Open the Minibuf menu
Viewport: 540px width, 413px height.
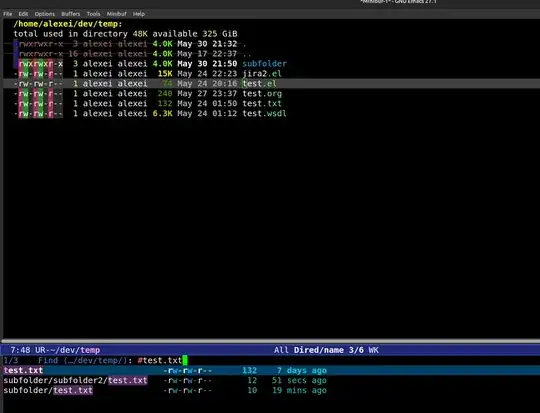[116, 14]
